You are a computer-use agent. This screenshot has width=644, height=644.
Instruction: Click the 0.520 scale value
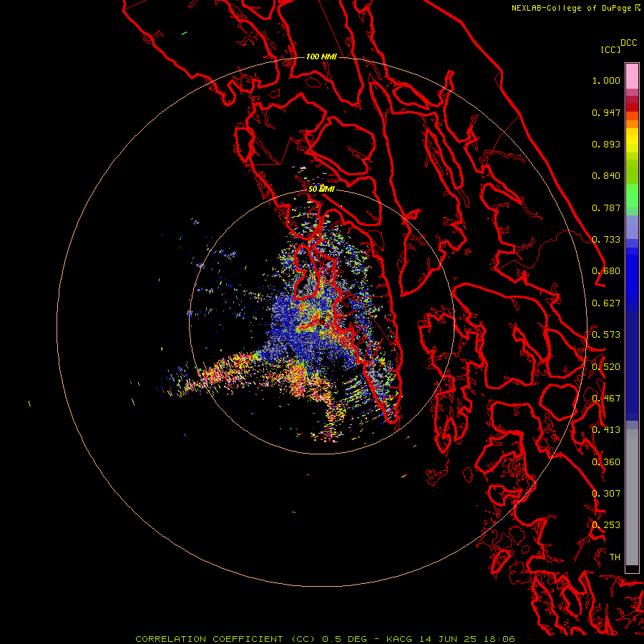pos(606,367)
